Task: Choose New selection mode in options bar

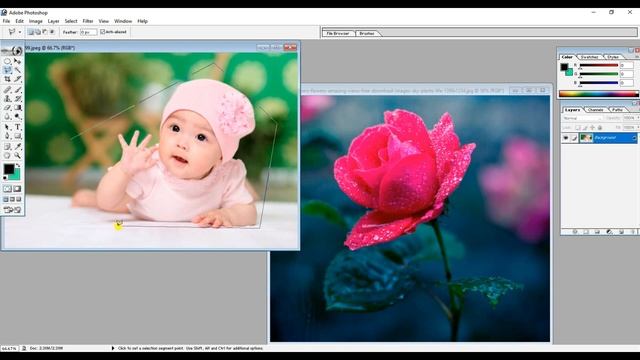Action: tap(31, 31)
